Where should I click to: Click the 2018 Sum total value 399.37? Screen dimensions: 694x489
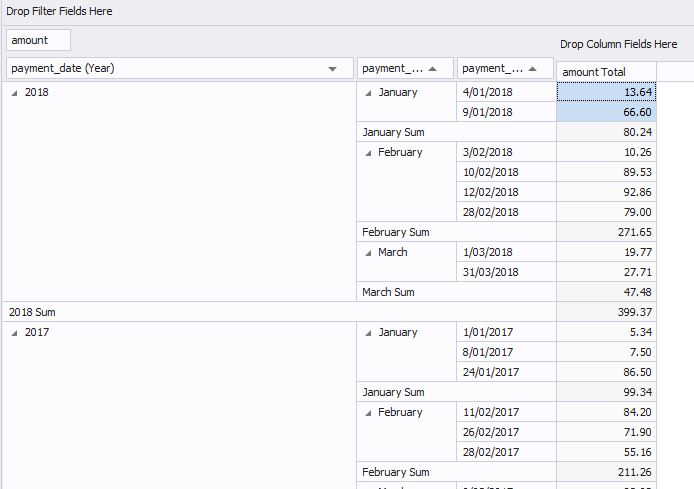click(x=606, y=312)
